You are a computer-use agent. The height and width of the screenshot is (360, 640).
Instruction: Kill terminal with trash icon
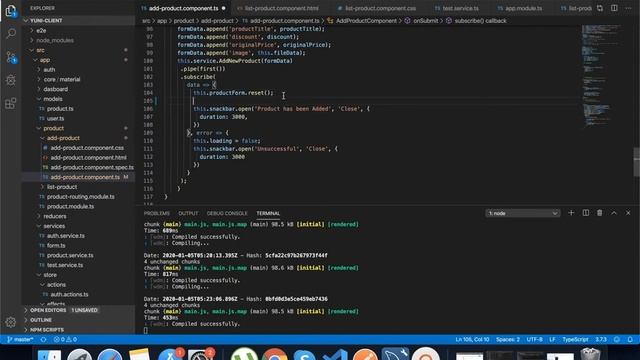tap(599, 213)
